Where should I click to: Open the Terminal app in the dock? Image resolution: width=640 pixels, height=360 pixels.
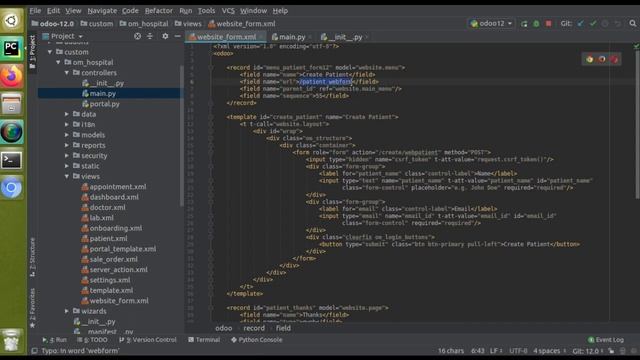[11, 160]
